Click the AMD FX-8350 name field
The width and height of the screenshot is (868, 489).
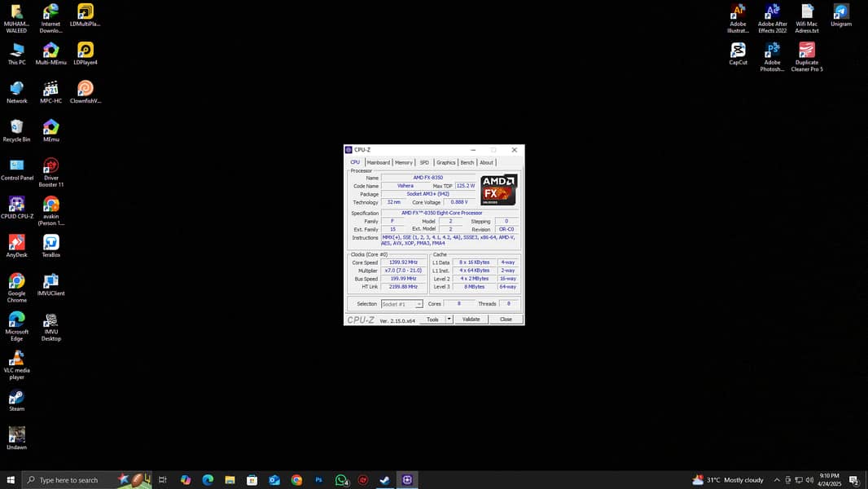click(x=428, y=178)
